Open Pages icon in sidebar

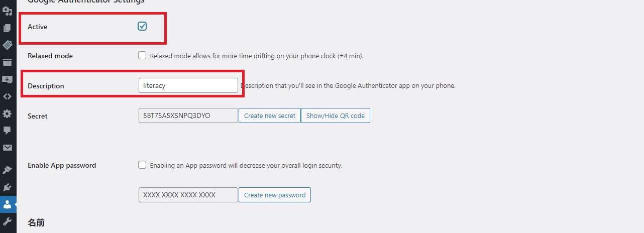coord(7,28)
